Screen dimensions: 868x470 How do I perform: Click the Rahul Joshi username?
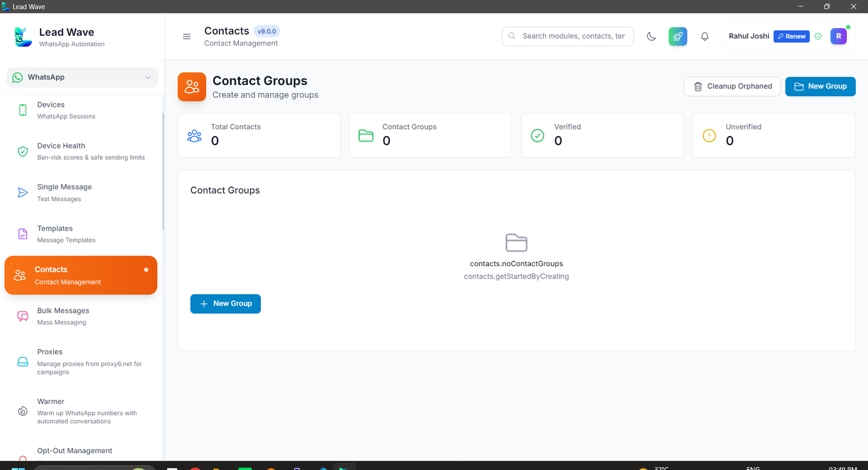point(749,36)
